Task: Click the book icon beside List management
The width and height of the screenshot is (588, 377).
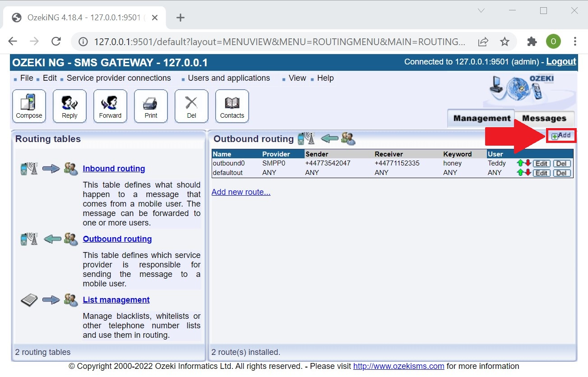Action: tap(29, 300)
